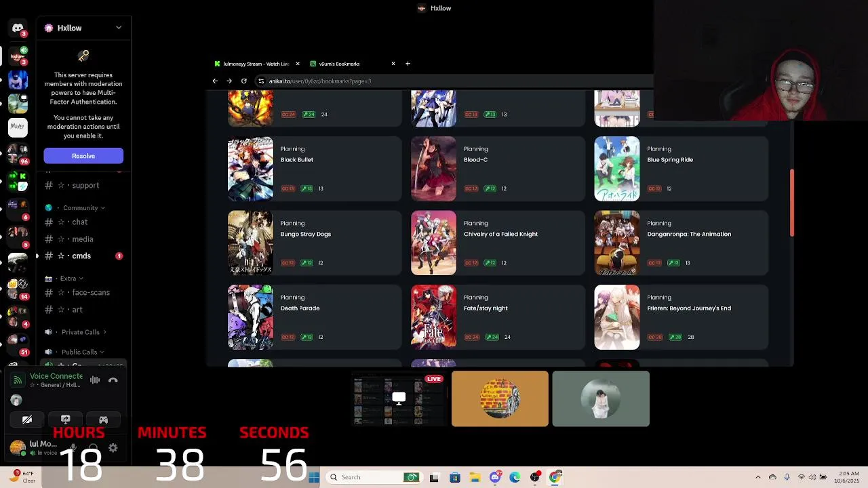Select the orange brick avatar participant tile
Screen dimensions: 868x488
pyautogui.click(x=500, y=399)
